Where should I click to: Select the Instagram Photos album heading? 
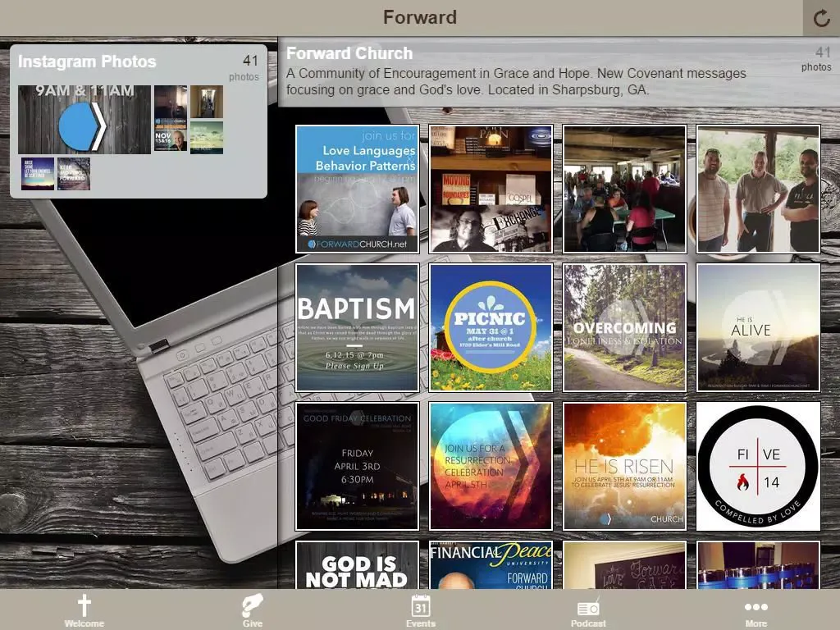pos(87,62)
